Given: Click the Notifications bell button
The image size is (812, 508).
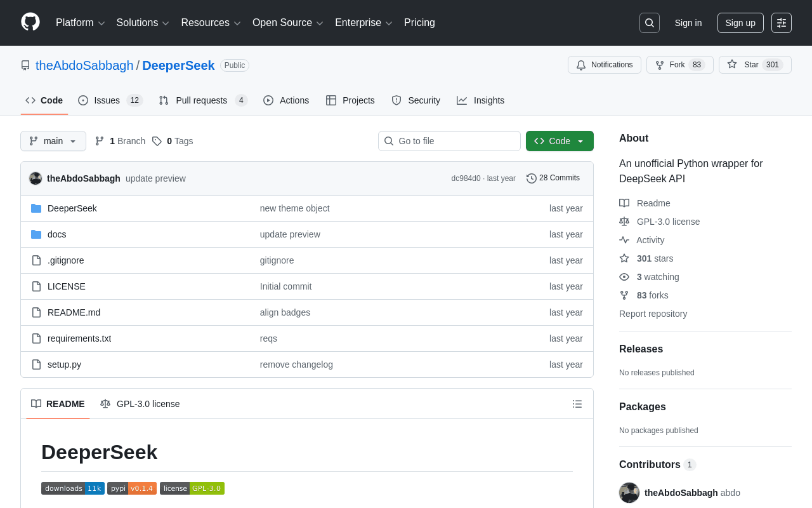Looking at the screenshot, I should (x=605, y=65).
